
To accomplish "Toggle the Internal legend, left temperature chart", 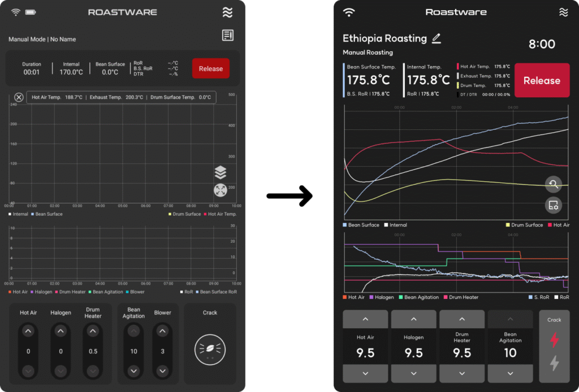I will click(18, 214).
